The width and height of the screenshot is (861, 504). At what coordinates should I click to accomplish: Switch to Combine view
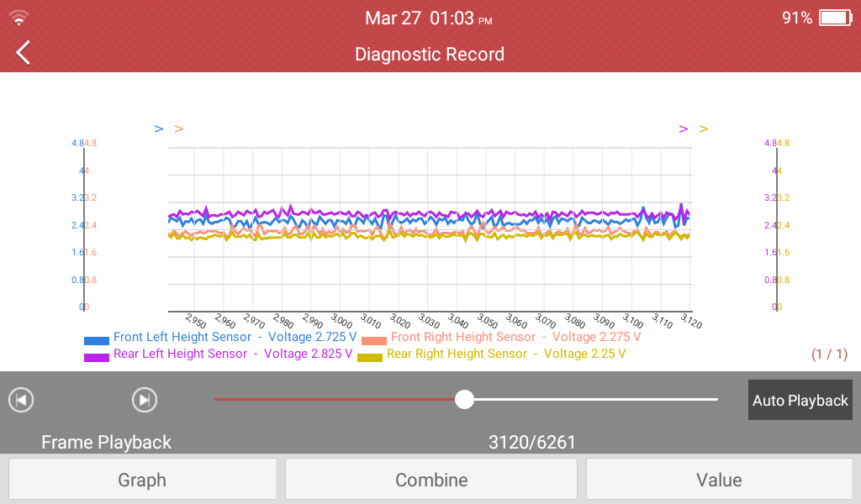[x=431, y=480]
